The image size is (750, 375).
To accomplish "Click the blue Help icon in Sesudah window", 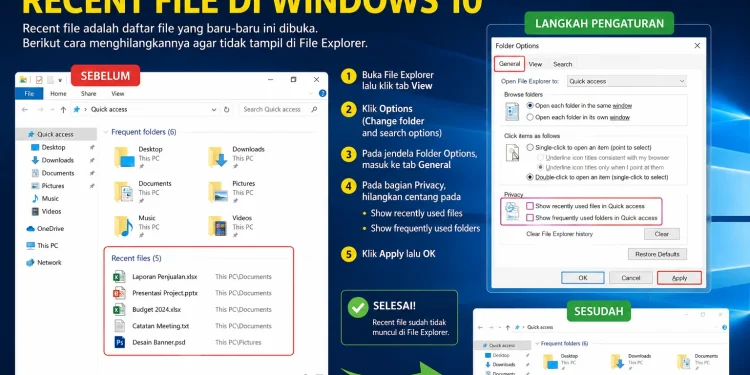I will tap(725, 327).
